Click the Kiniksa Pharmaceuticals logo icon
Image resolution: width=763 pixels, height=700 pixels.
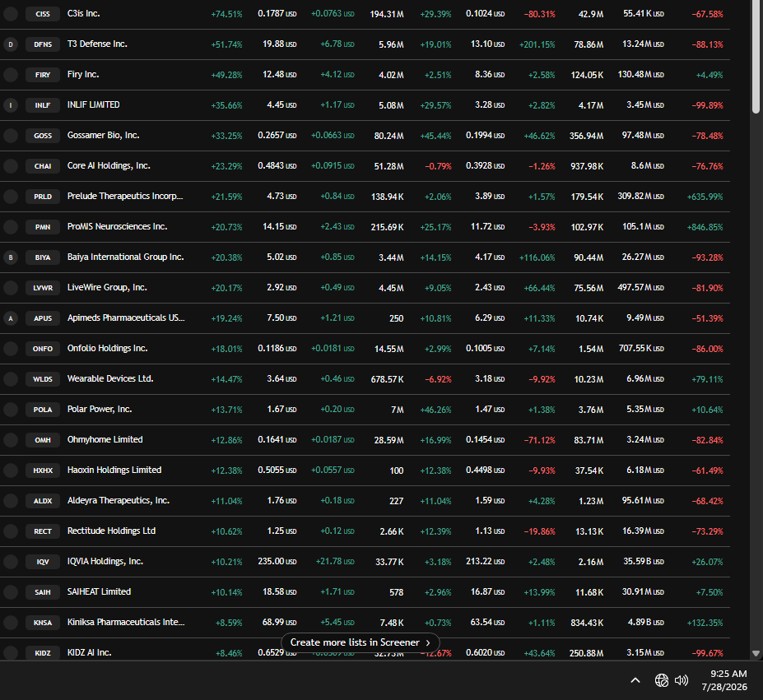11,623
